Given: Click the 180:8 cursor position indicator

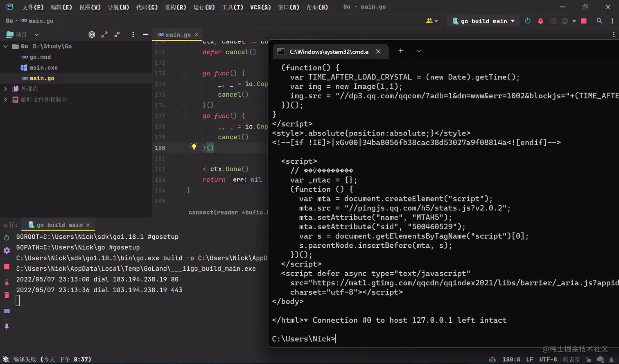Looking at the screenshot, I should (x=511, y=359).
